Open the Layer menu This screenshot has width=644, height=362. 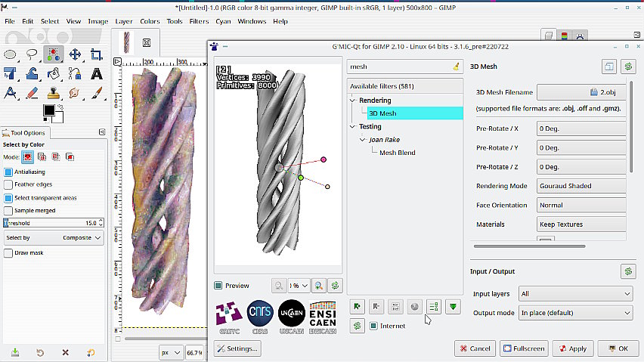click(124, 21)
